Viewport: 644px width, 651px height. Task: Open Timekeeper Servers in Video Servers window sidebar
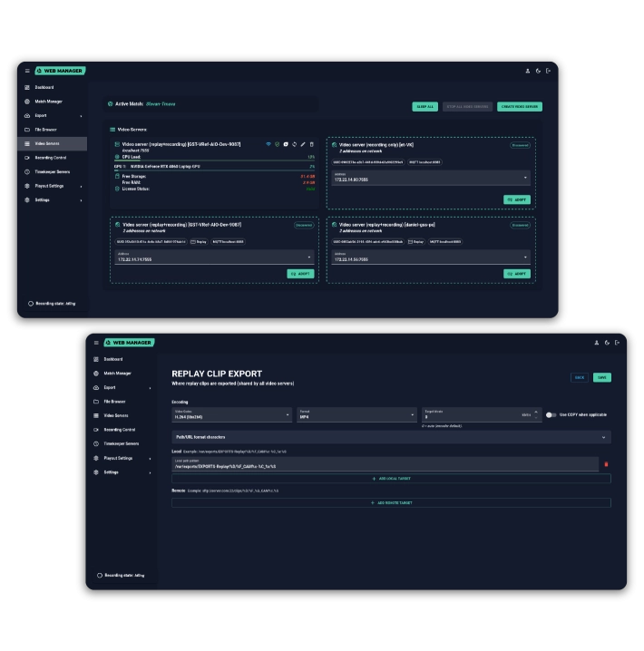click(53, 172)
